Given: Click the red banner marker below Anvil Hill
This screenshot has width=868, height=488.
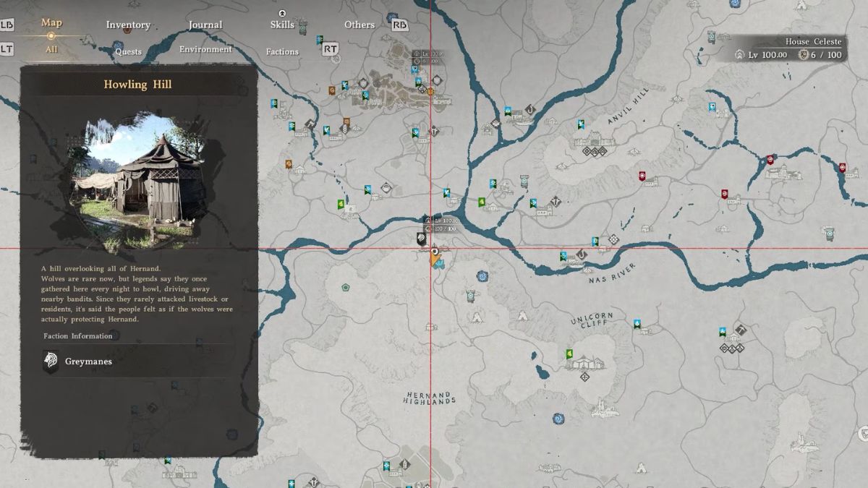Looking at the screenshot, I should pos(642,176).
